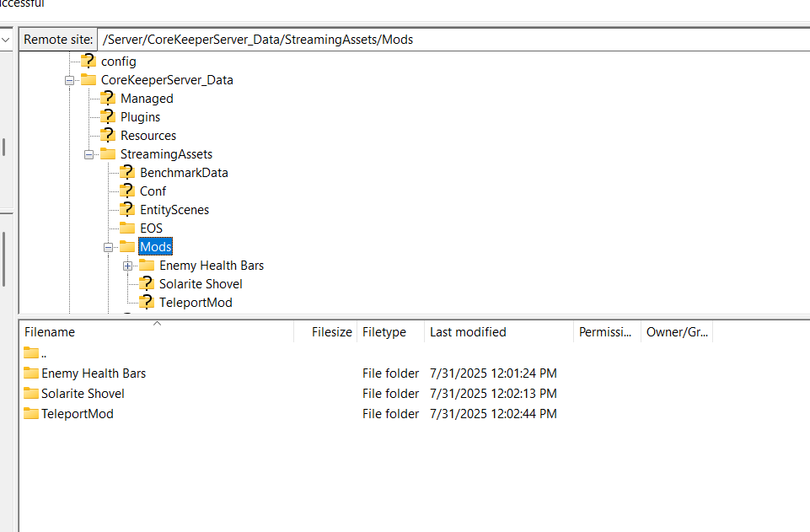Sort by the Last modified column header
The width and height of the screenshot is (810, 532).
[x=498, y=332]
